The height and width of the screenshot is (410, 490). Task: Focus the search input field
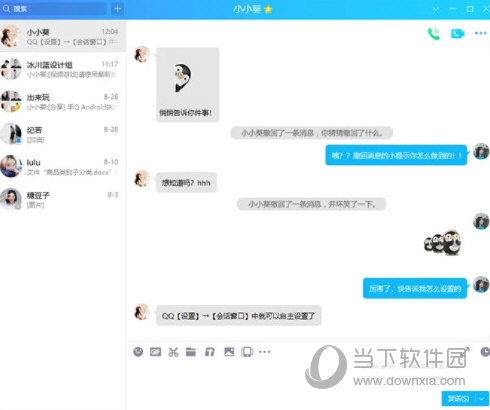[53, 9]
